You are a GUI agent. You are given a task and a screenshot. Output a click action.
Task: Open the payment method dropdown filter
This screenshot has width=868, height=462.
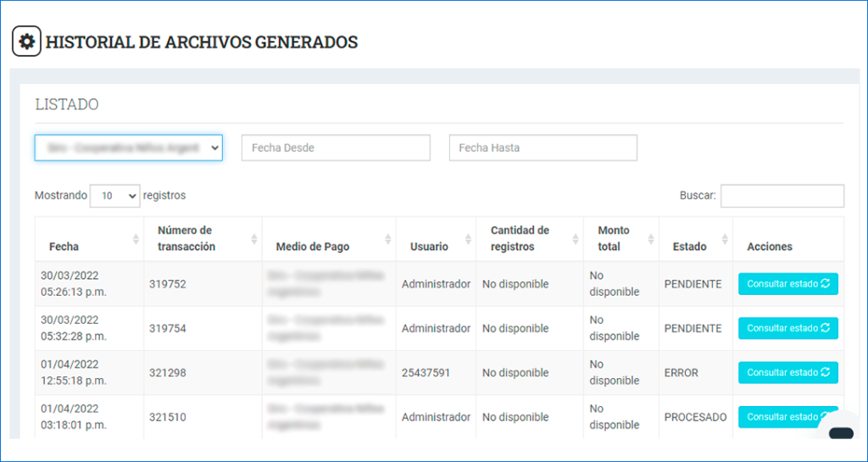click(x=128, y=148)
